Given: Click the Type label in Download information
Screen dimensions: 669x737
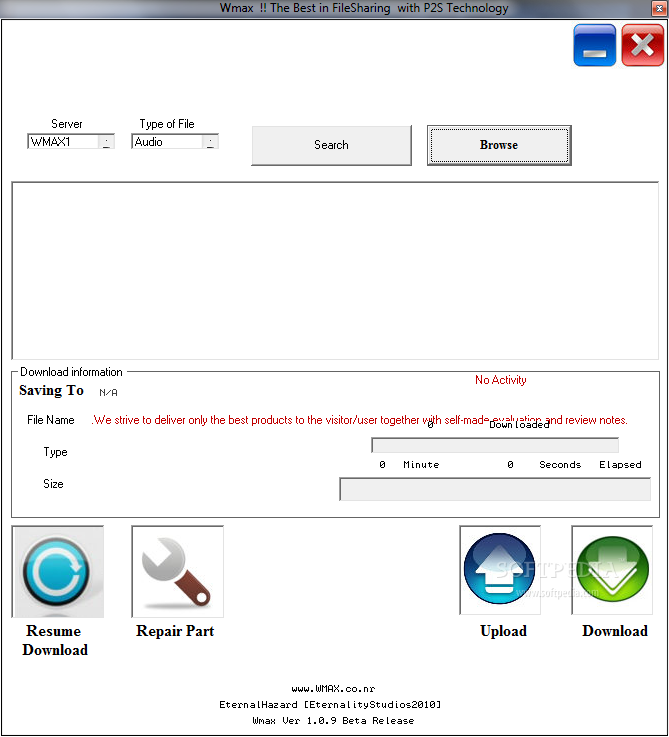Looking at the screenshot, I should pos(55,452).
